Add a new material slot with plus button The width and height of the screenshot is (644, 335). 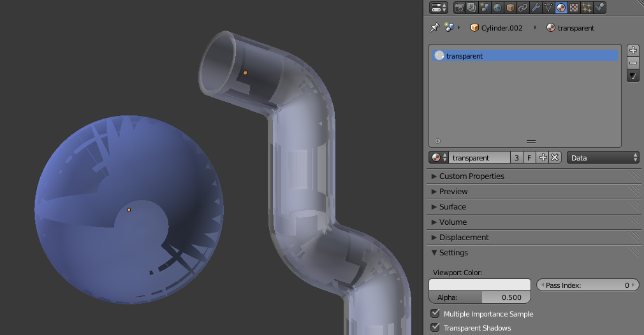pyautogui.click(x=633, y=50)
